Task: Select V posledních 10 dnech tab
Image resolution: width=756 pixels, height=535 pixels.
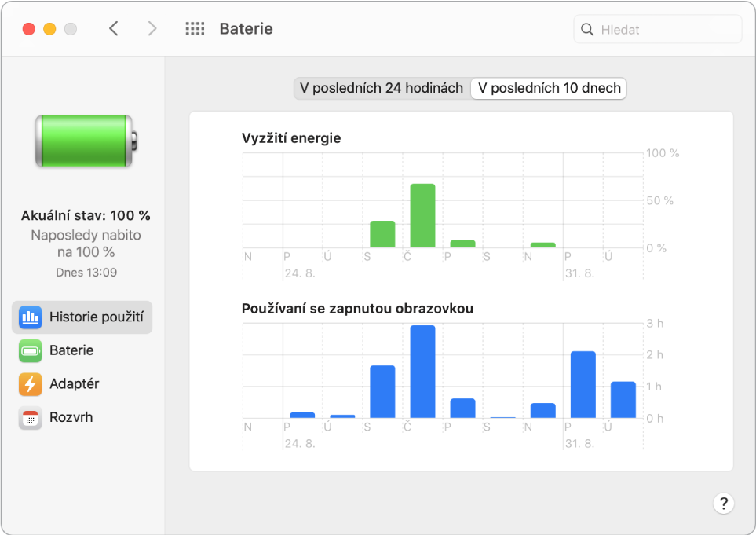Action: [549, 88]
